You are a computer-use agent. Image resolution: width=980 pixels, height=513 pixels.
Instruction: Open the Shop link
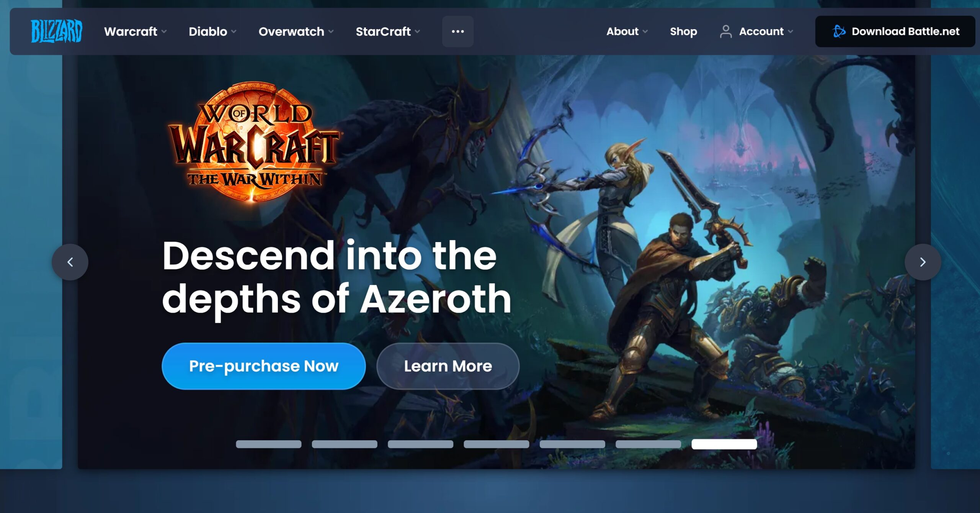click(x=683, y=31)
